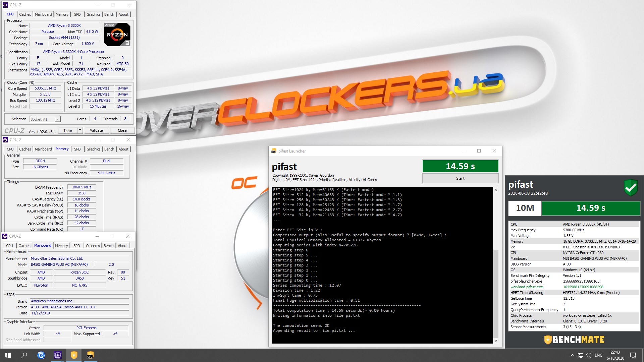Open About tab in top CPU-Z window
This screenshot has height=362, width=644.
(x=123, y=14)
